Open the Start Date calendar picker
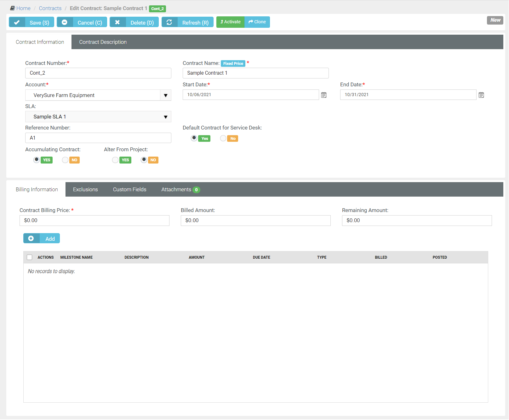Viewport: 509px width, 420px height. [323, 95]
